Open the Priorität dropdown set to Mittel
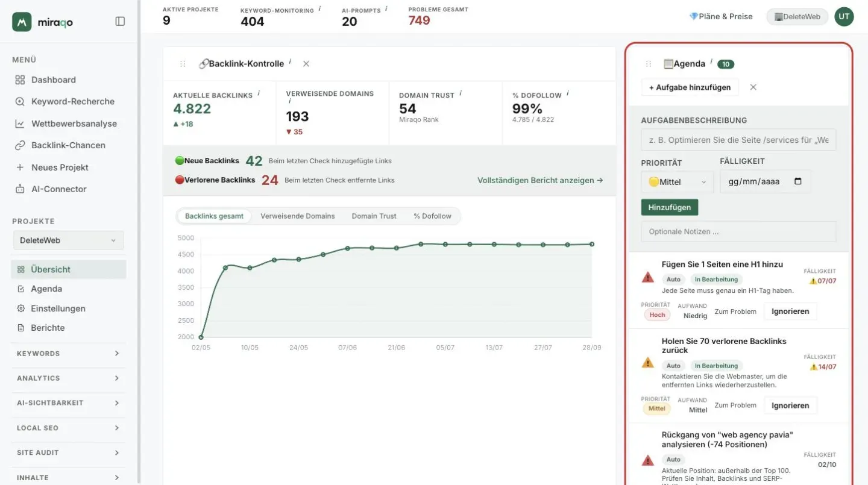 pos(677,182)
